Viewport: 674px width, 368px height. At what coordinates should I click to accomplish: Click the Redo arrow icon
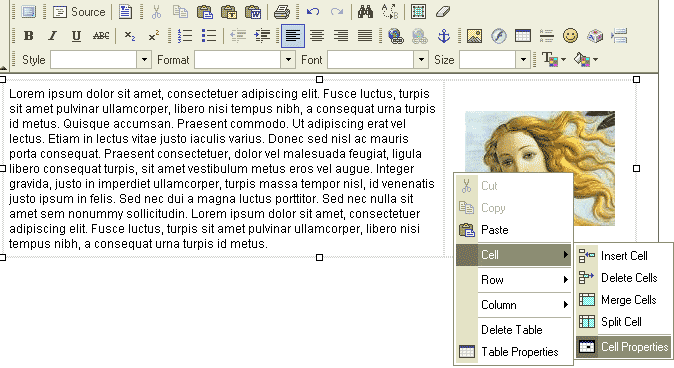pyautogui.click(x=337, y=12)
